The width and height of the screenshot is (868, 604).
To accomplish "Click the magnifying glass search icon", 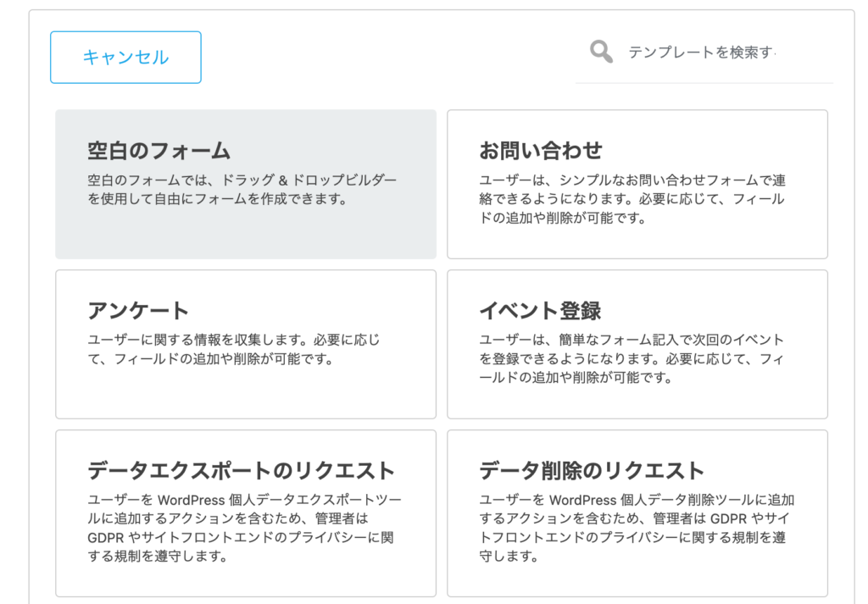I will (601, 52).
